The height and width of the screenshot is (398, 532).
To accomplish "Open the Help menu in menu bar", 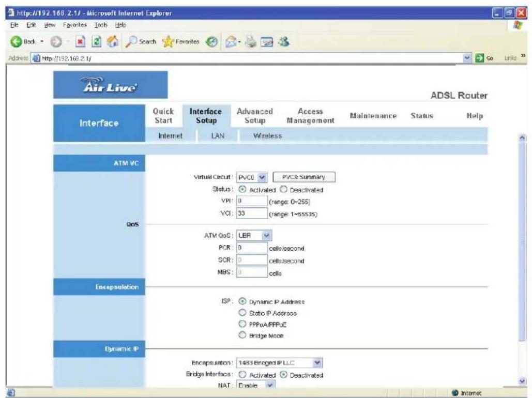I will click(x=120, y=25).
